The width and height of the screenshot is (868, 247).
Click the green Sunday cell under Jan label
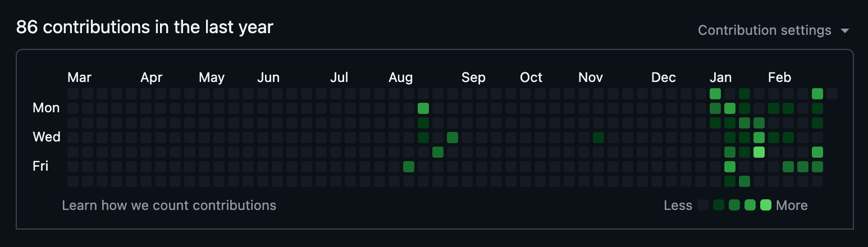coord(715,94)
